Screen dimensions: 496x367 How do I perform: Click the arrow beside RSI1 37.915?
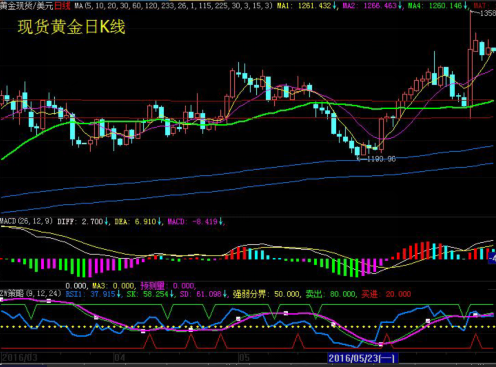118,294
